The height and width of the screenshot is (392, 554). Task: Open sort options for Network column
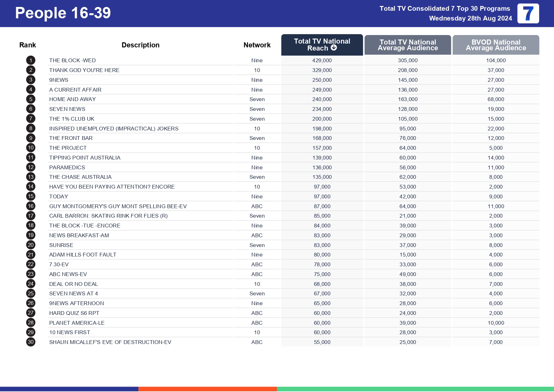(257, 45)
